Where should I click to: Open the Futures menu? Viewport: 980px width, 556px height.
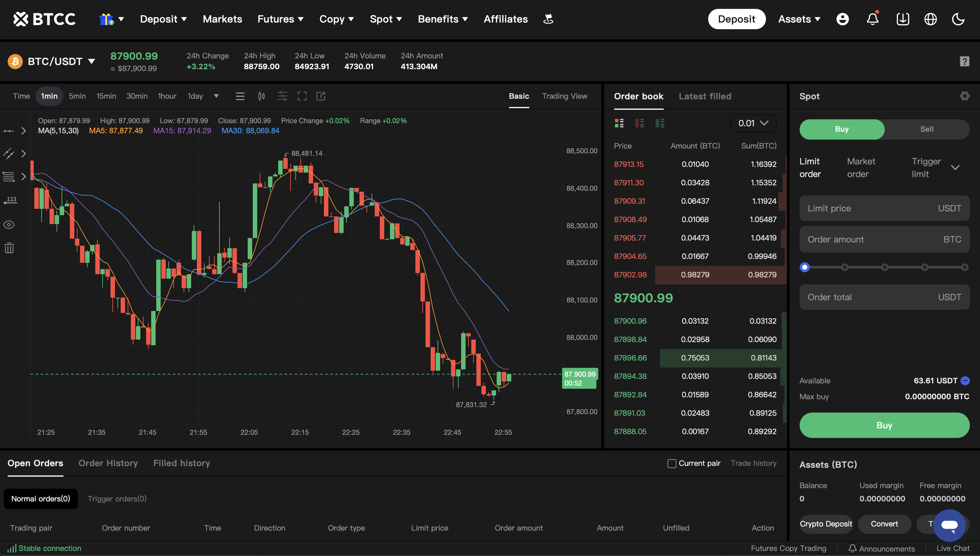coord(280,19)
